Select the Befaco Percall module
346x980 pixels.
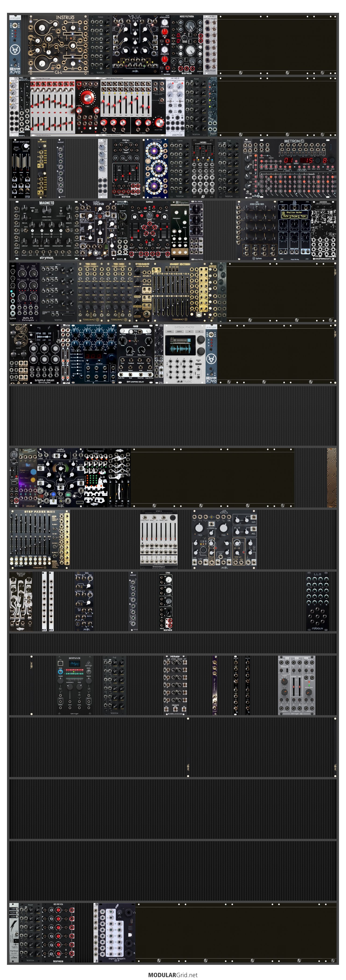126,168
